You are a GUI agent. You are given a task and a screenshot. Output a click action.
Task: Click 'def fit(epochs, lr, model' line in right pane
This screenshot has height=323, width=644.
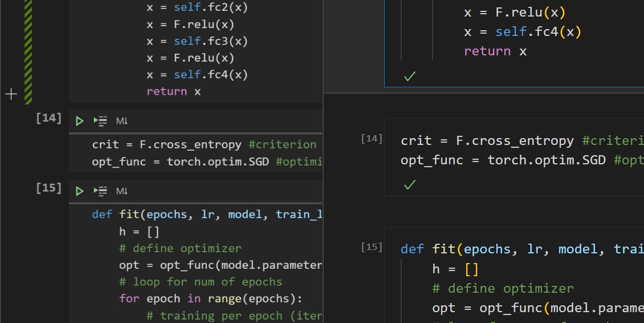[x=522, y=249]
